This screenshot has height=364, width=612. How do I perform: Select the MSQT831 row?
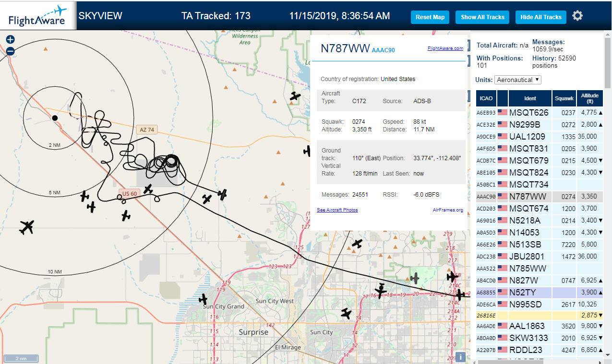tap(540, 149)
